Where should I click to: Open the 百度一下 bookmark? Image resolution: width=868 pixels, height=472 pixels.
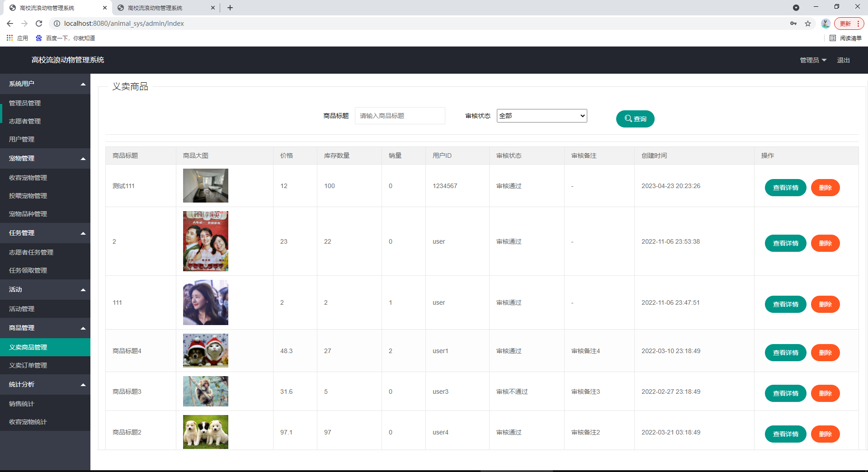click(66, 38)
